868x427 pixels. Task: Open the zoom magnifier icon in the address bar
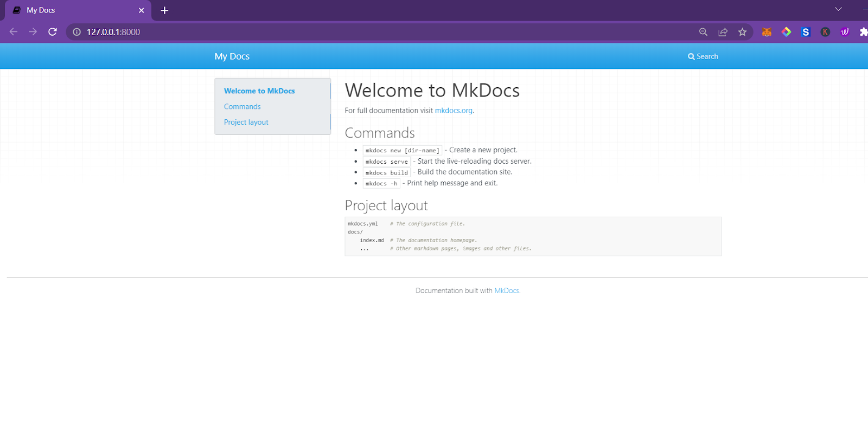pos(703,32)
